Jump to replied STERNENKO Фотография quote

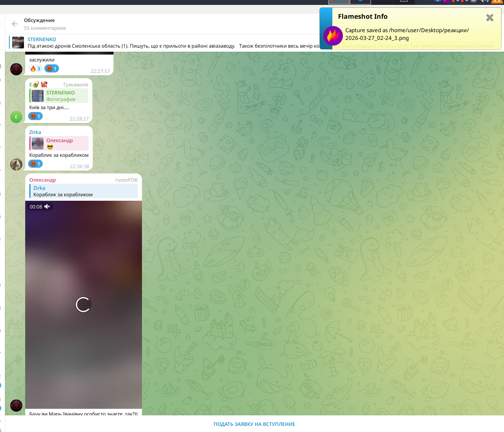click(x=59, y=96)
